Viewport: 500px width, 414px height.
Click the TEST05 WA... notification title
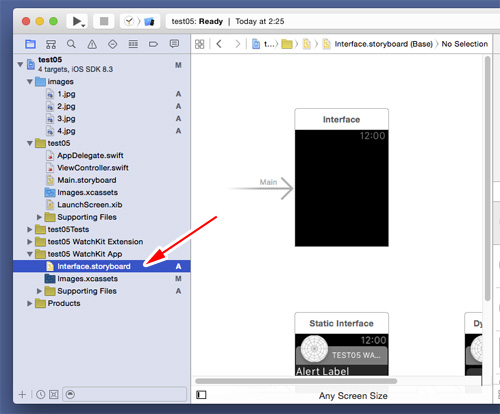pyautogui.click(x=356, y=355)
